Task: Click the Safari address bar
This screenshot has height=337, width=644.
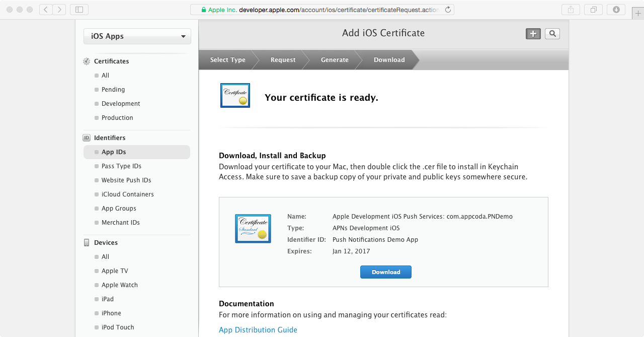Action: [x=322, y=10]
